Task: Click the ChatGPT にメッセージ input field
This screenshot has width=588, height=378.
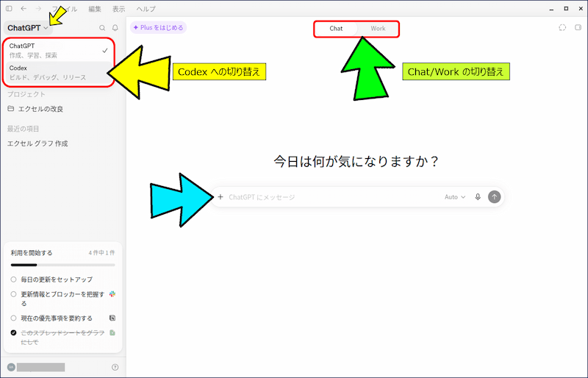Action: (334, 196)
